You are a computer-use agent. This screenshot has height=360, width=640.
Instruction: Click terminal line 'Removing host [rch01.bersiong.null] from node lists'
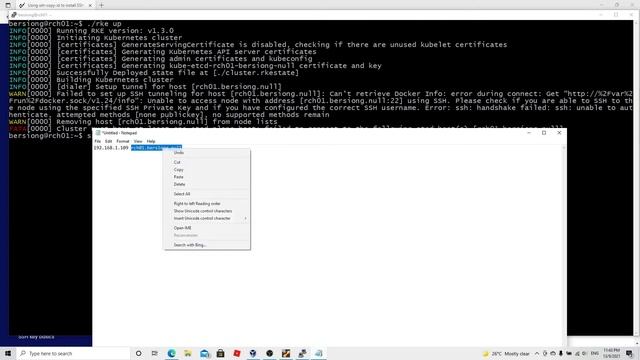coord(167,122)
